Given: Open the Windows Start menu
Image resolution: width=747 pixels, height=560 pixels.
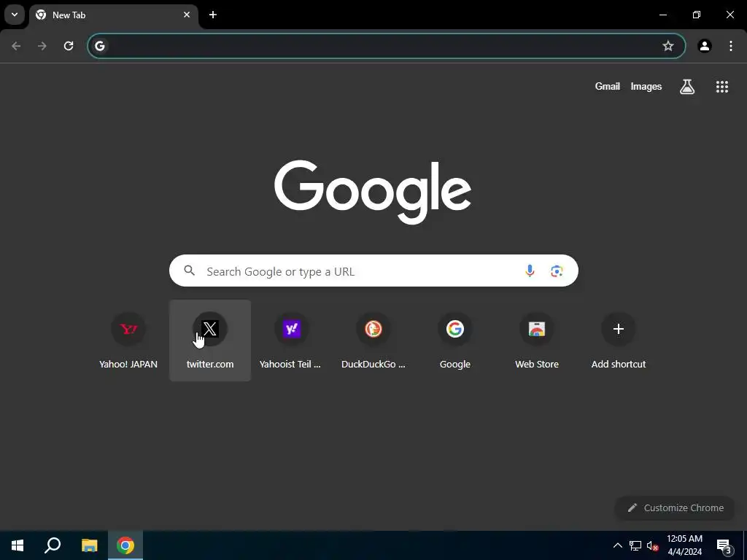Looking at the screenshot, I should pyautogui.click(x=18, y=545).
